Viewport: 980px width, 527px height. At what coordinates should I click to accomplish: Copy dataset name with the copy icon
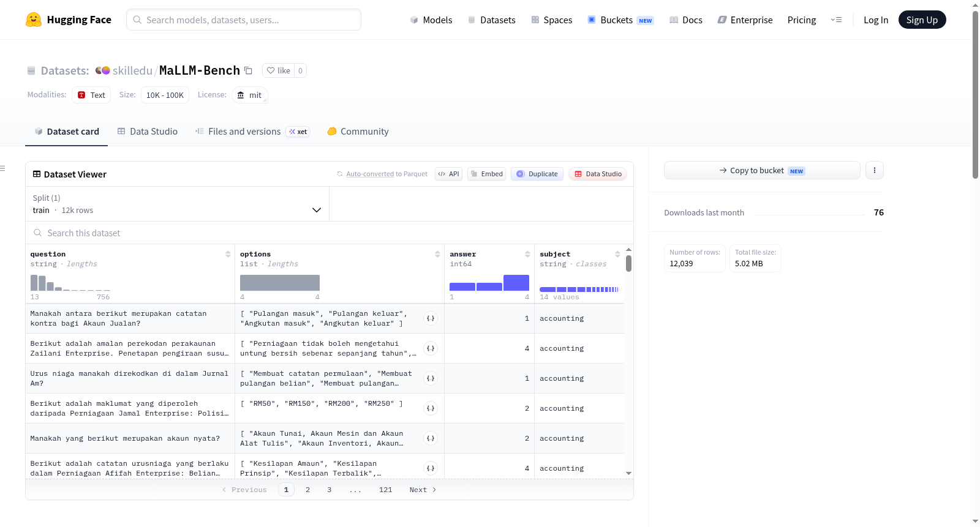248,70
